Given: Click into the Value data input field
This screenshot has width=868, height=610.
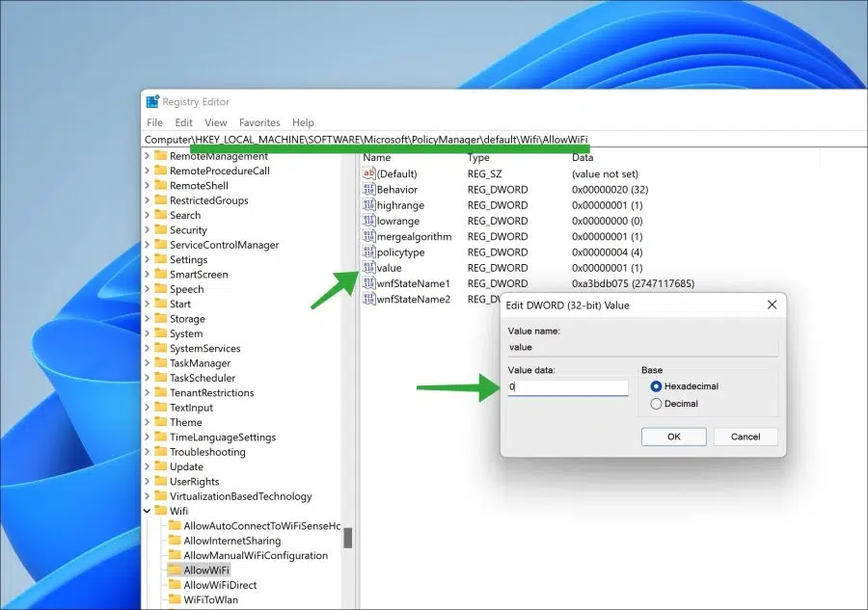Looking at the screenshot, I should [568, 387].
